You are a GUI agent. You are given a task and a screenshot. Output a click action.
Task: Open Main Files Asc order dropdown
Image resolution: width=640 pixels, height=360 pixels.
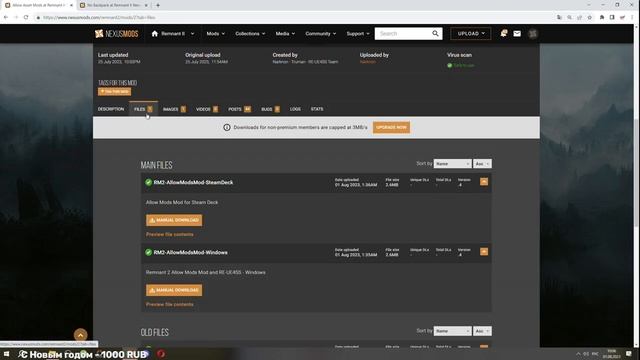pyautogui.click(x=482, y=164)
